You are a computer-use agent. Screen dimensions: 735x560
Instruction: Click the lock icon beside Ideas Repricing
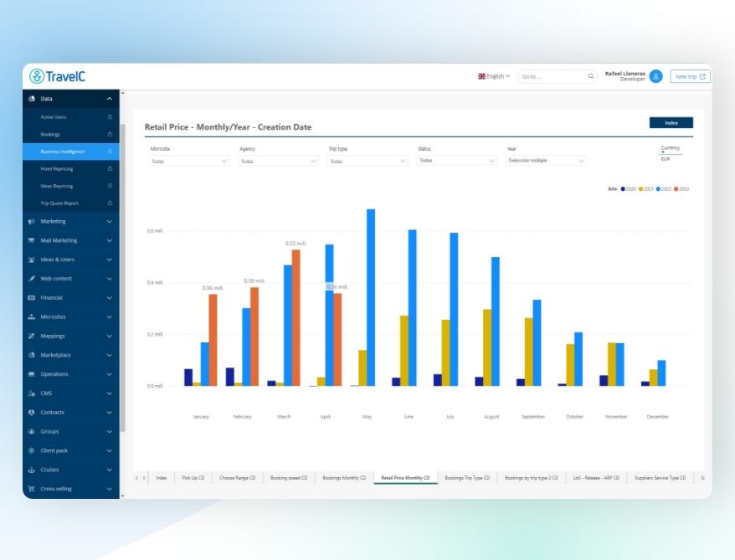(x=110, y=186)
